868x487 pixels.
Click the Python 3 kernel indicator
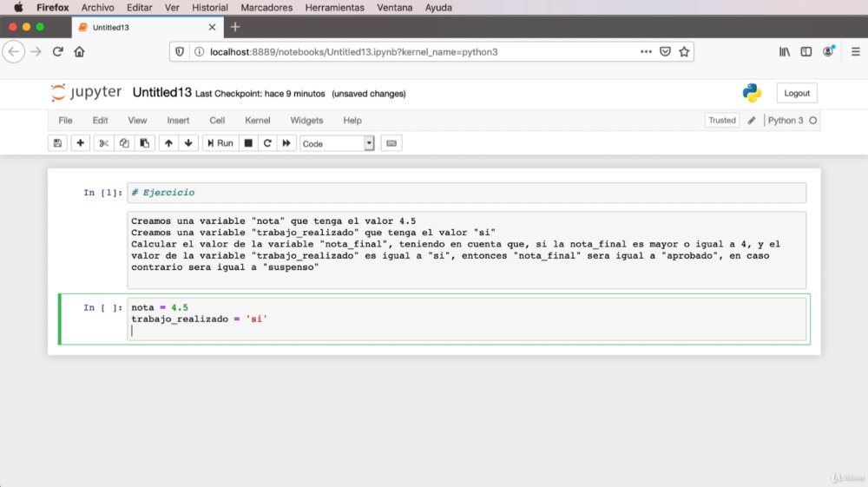[x=785, y=120]
